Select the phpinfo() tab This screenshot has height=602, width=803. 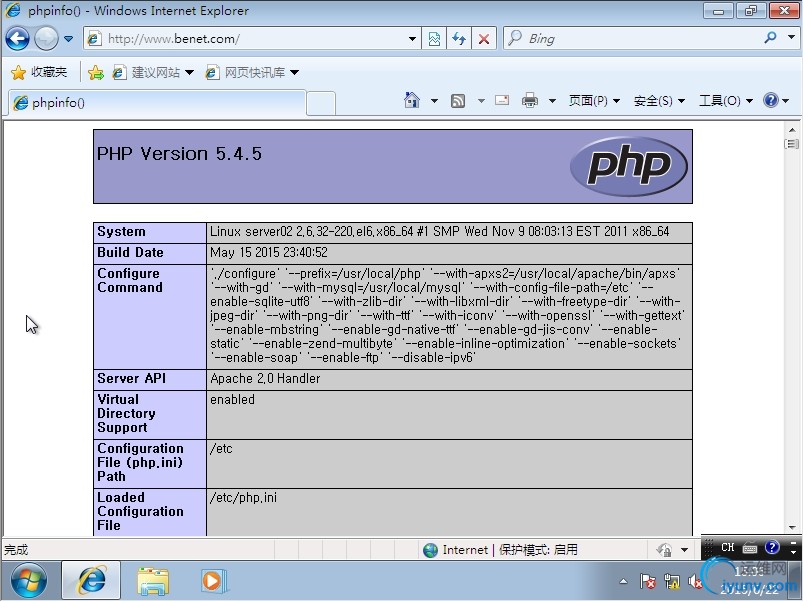[x=157, y=103]
